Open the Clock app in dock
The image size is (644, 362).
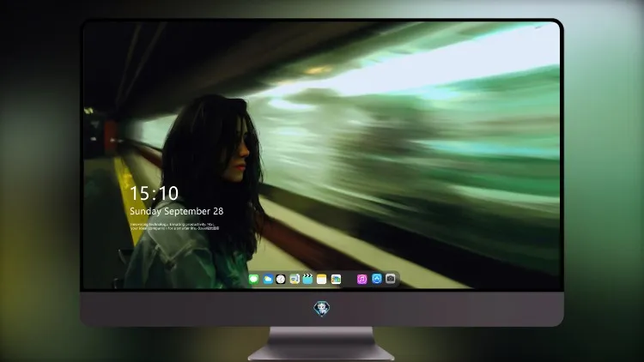pyautogui.click(x=281, y=279)
